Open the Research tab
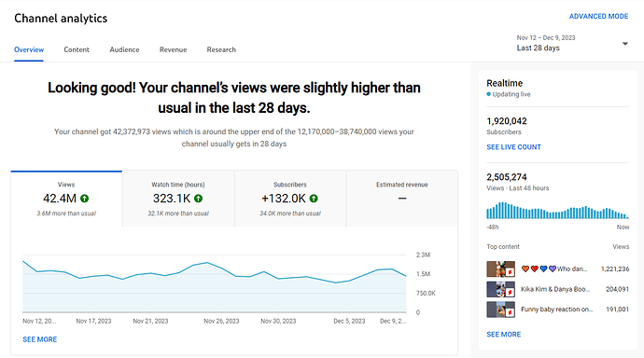This screenshot has height=358, width=644. pos(221,49)
